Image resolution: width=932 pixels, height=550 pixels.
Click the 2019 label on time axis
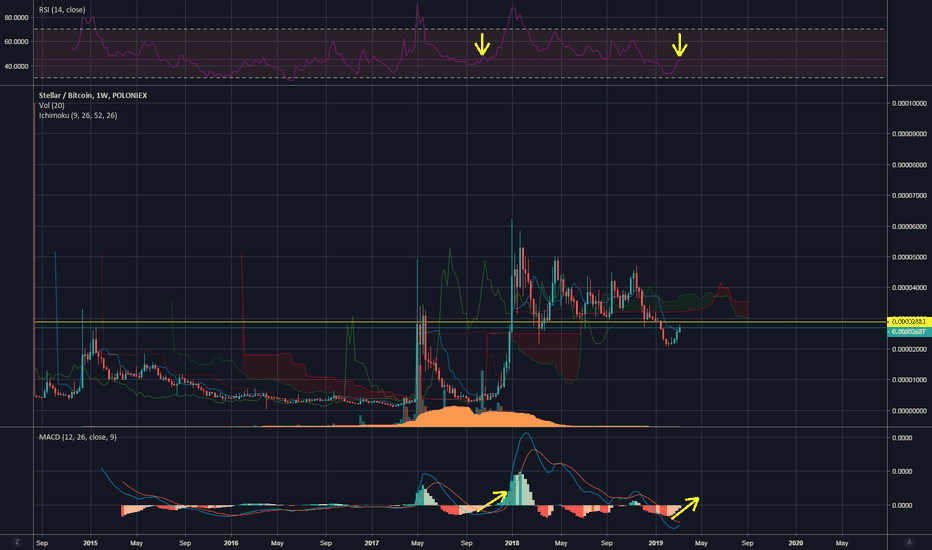[x=656, y=543]
